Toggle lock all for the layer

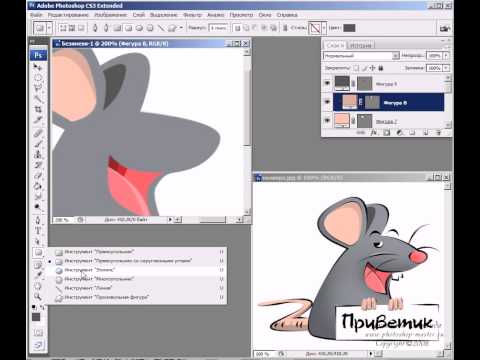(x=381, y=68)
